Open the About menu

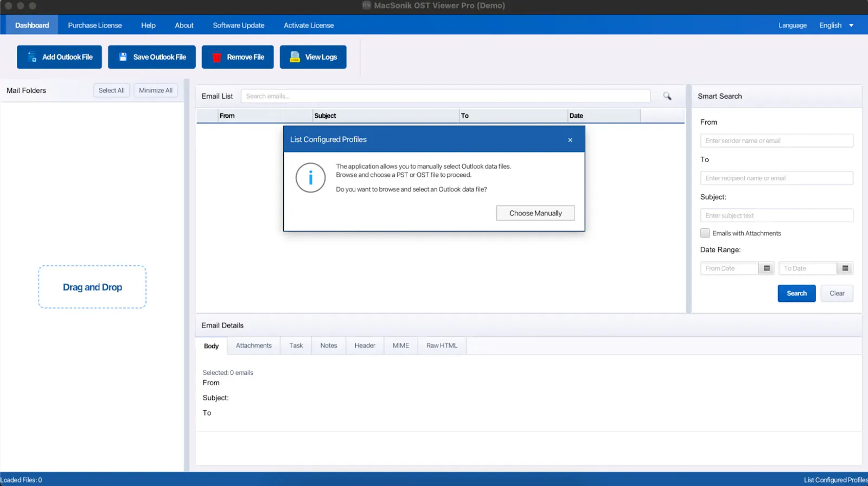click(184, 25)
